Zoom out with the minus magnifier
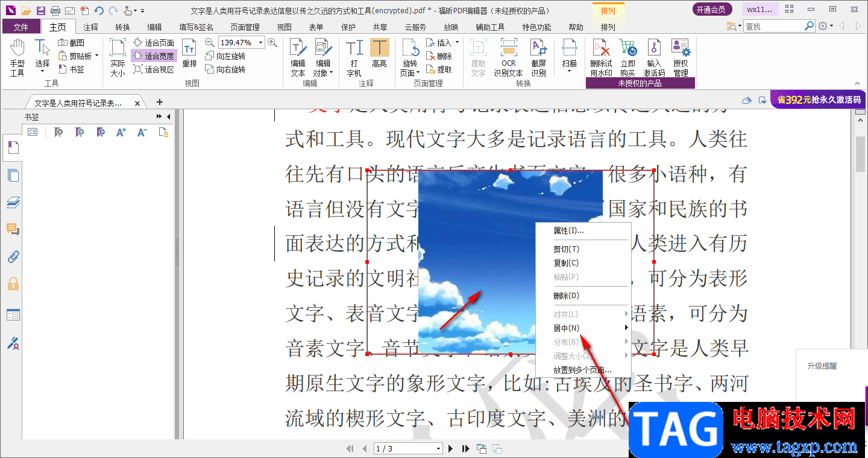Viewport: 868px width, 458px height. (209, 42)
